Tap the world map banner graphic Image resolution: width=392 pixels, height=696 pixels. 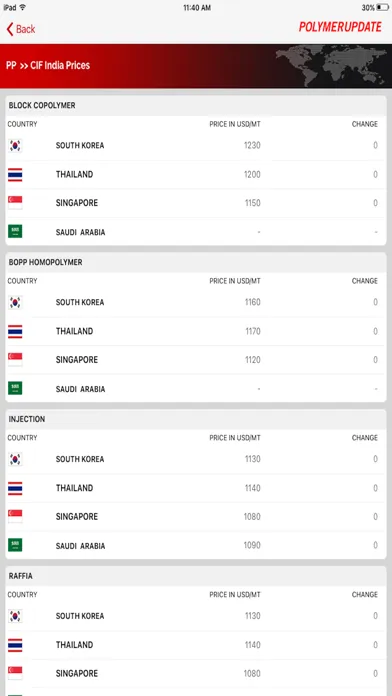(x=331, y=66)
